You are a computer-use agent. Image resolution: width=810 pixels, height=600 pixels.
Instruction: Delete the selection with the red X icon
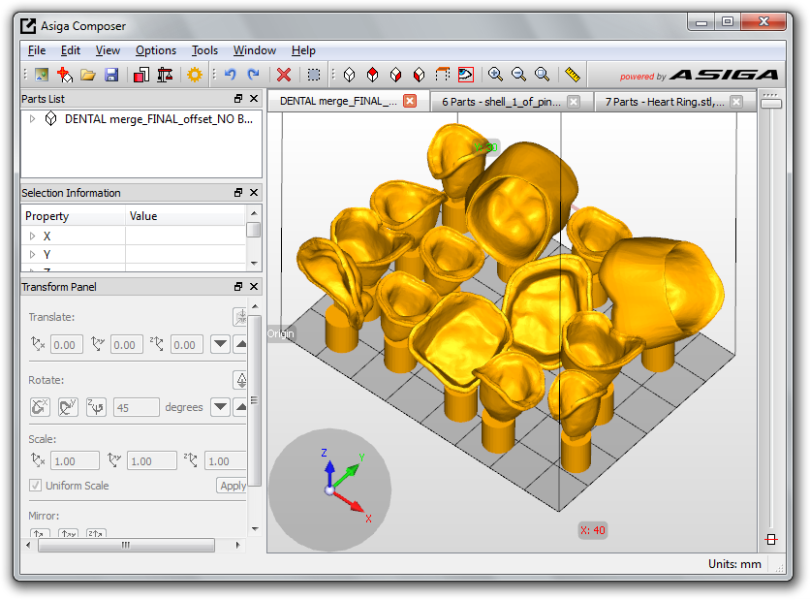(284, 75)
